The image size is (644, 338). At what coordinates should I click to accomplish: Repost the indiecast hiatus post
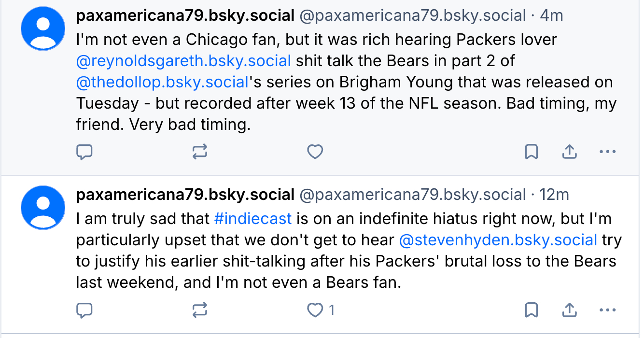pyautogui.click(x=199, y=310)
